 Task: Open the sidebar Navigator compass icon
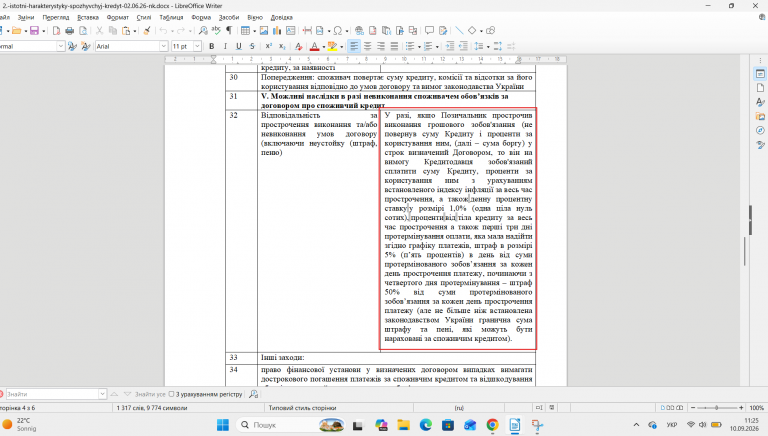tap(760, 130)
